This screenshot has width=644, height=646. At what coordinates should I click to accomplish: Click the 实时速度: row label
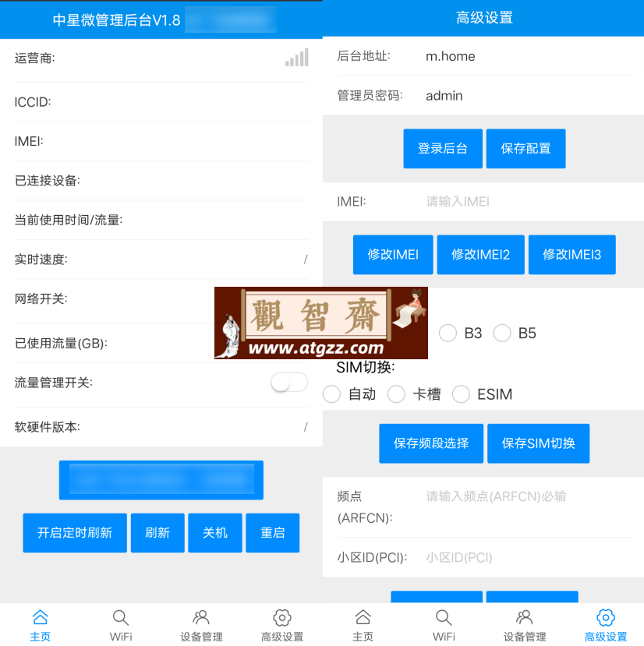pos(41,259)
